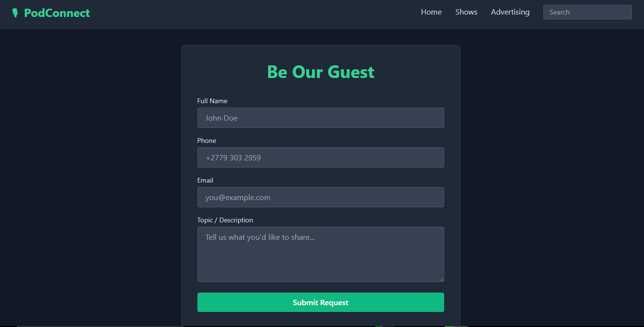644x327 pixels.
Task: Click the textarea resize handle corner
Action: [441, 279]
